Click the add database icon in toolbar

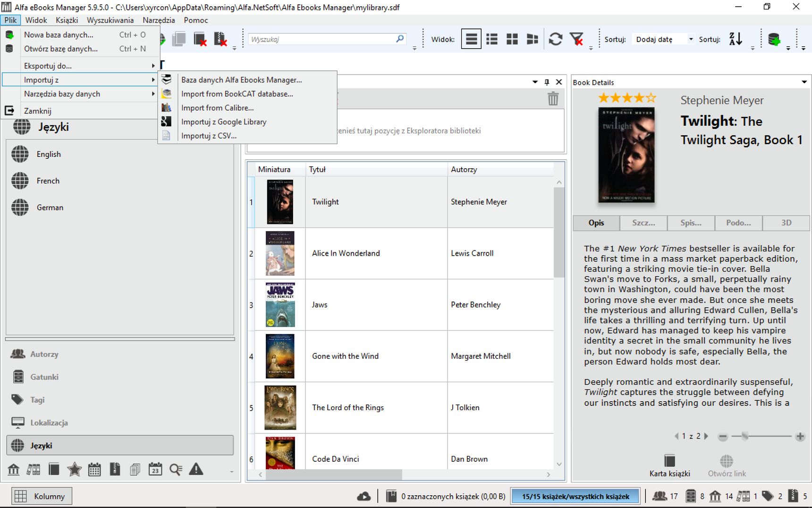[x=774, y=39]
